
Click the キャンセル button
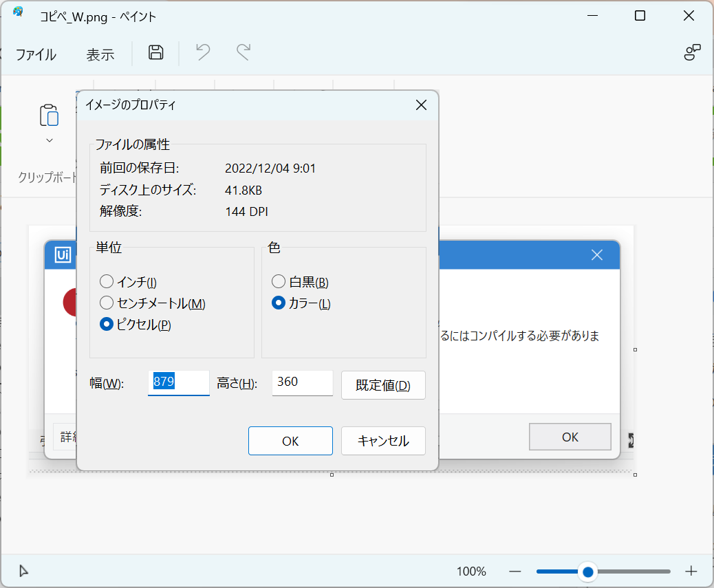coord(383,441)
